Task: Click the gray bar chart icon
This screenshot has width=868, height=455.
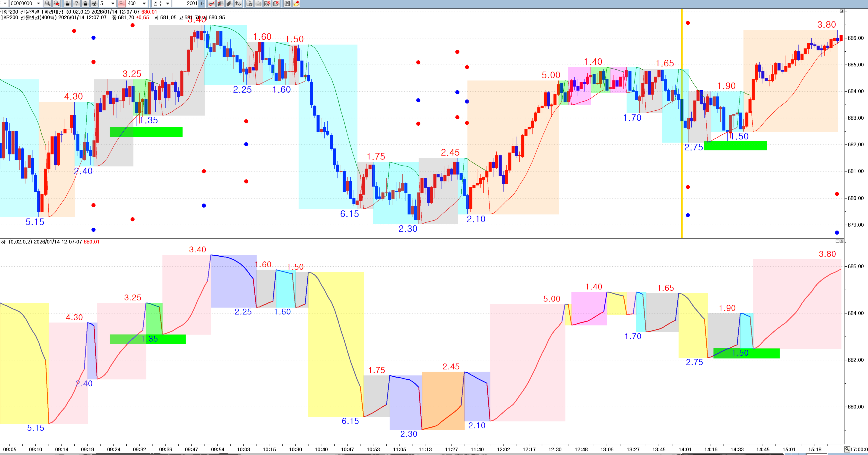Action: (229, 4)
